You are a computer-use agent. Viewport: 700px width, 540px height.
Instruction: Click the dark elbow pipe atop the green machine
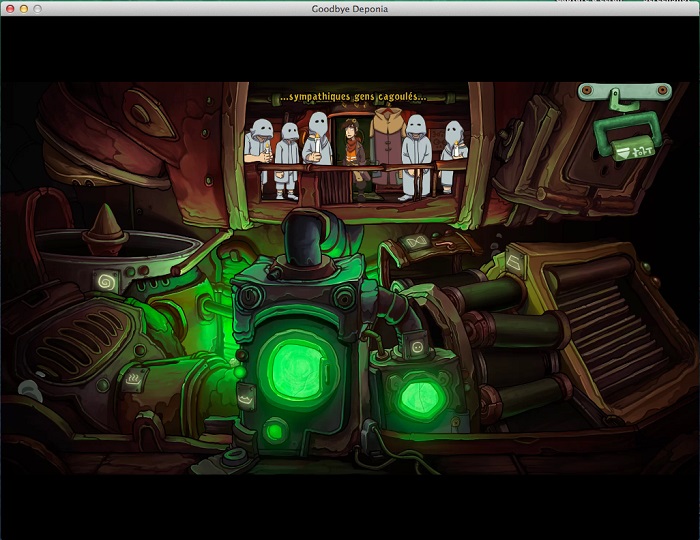tap(304, 237)
